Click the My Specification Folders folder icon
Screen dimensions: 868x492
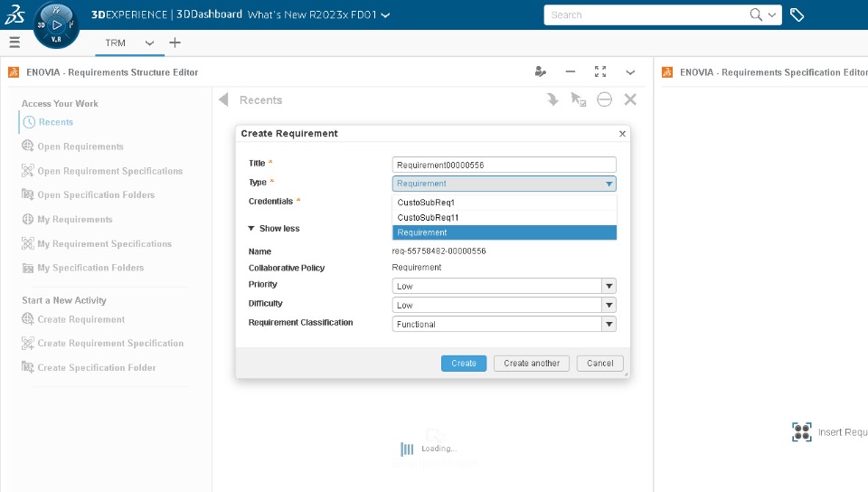[28, 268]
